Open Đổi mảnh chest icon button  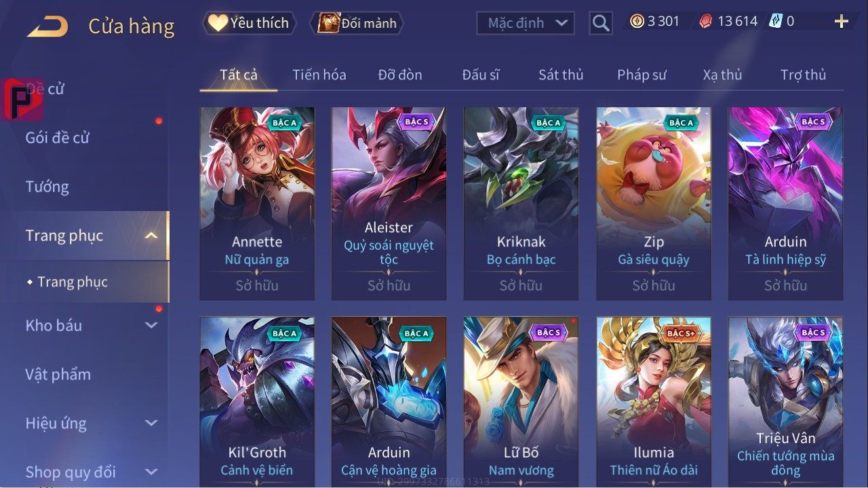357,23
